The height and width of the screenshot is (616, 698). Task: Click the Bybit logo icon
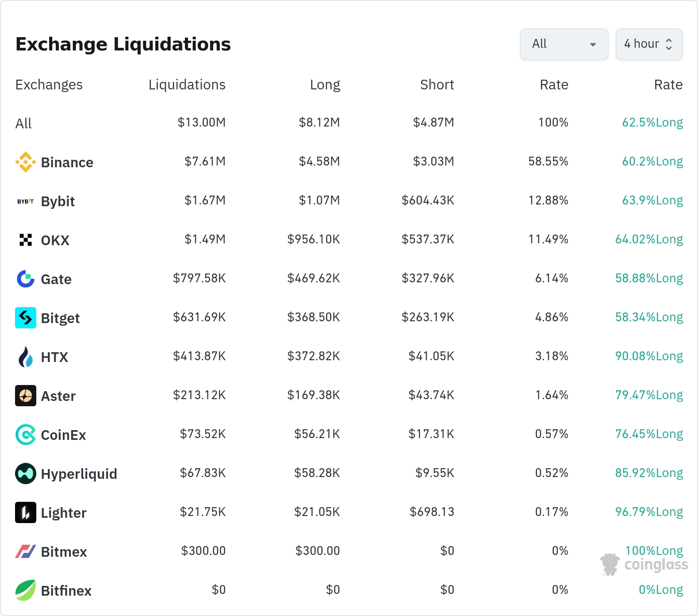point(26,201)
